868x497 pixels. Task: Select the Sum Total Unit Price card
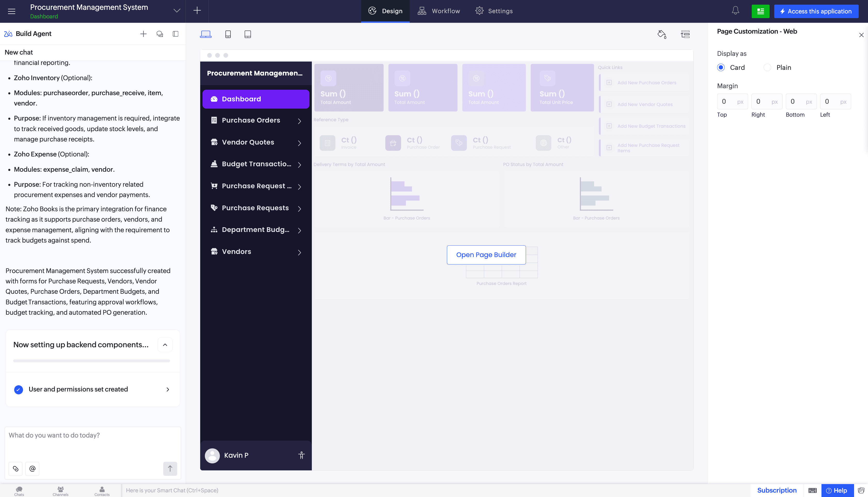click(562, 88)
